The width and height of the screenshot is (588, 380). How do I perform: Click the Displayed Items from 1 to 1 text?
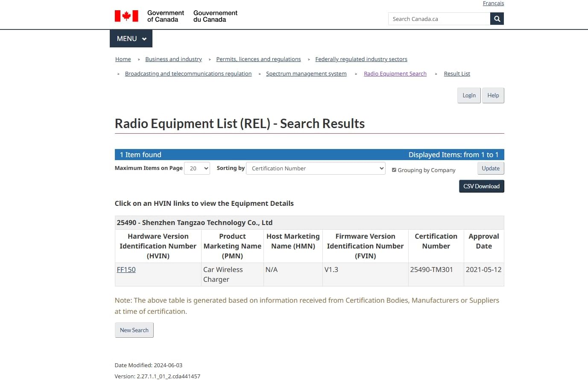(x=453, y=155)
